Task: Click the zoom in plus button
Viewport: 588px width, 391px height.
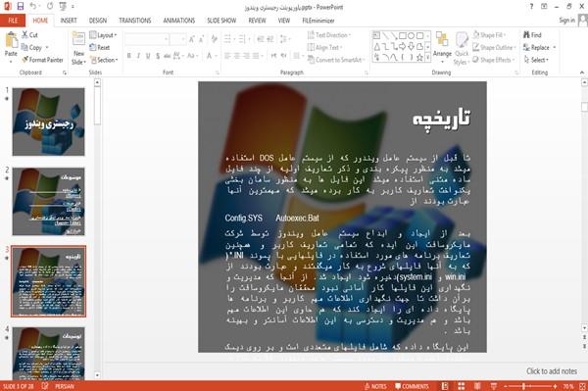Action: click(x=556, y=386)
